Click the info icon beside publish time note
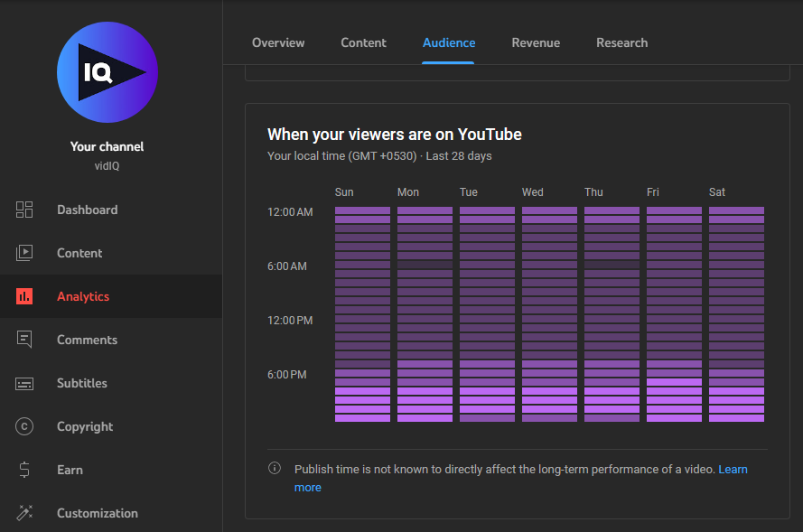Viewport: 803px width, 532px height. pyautogui.click(x=275, y=469)
